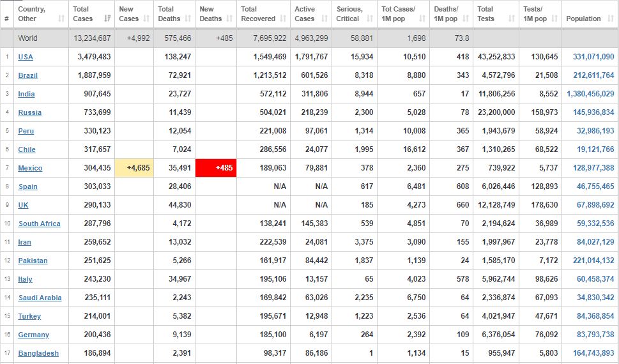Select World total deaths value 575,466
The width and height of the screenshot is (619, 364).
pos(178,38)
